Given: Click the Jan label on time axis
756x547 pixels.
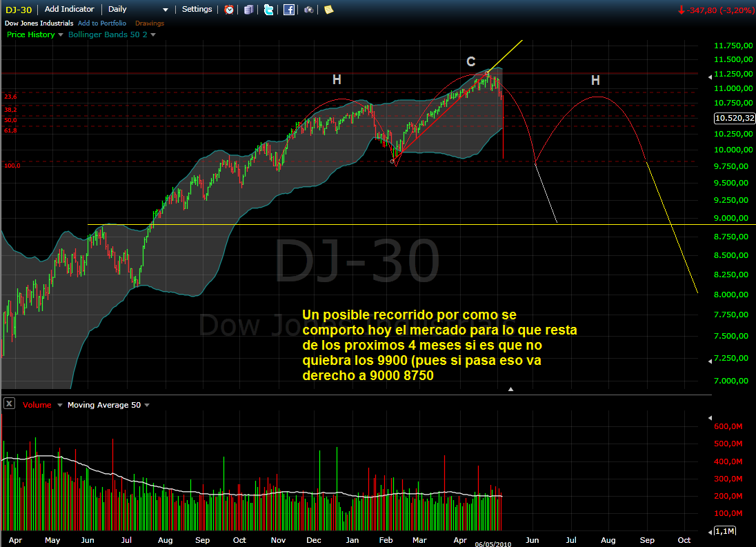Looking at the screenshot, I should pyautogui.click(x=352, y=540).
